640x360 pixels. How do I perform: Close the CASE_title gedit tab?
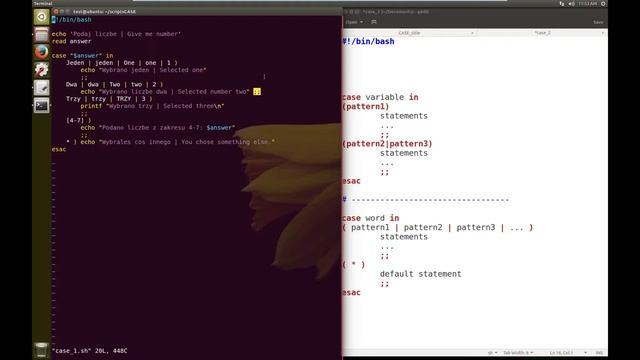472,33
